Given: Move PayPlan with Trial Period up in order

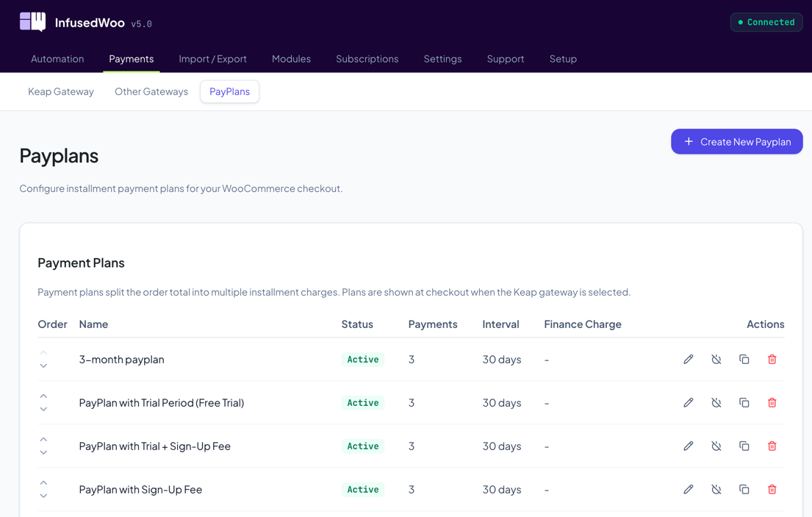Looking at the screenshot, I should pyautogui.click(x=43, y=396).
